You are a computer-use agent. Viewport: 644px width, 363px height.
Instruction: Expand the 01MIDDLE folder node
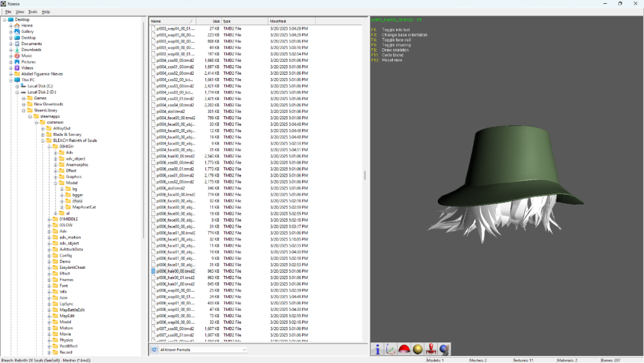click(x=50, y=219)
